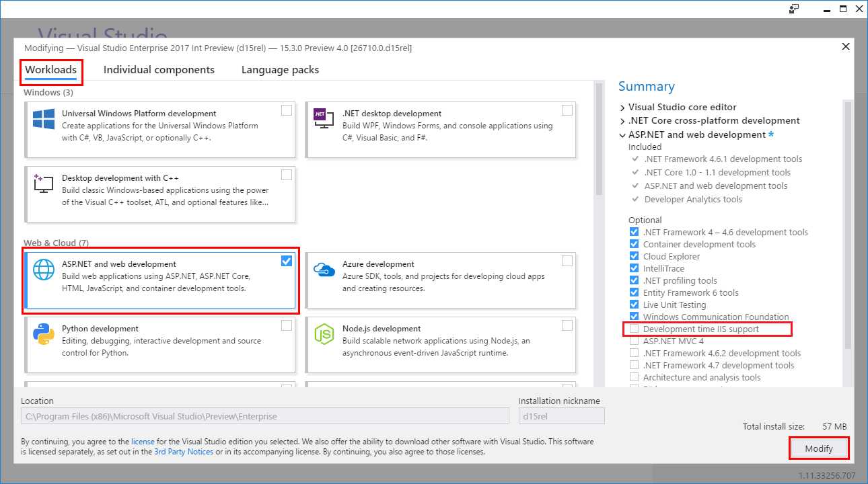Uncheck Live Unit Testing
Screen dimensions: 868x484
634,305
